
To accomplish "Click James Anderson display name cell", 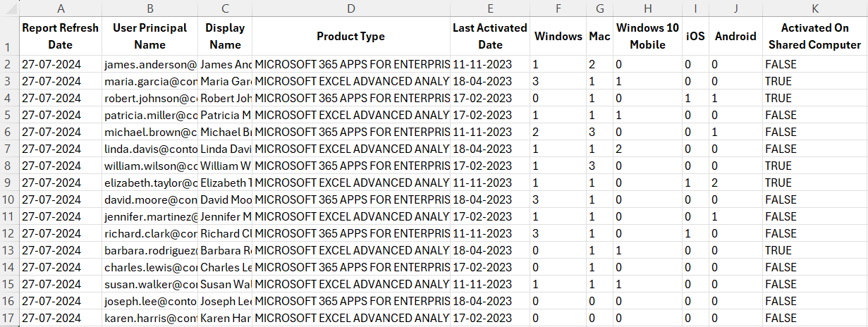I will coord(225,64).
